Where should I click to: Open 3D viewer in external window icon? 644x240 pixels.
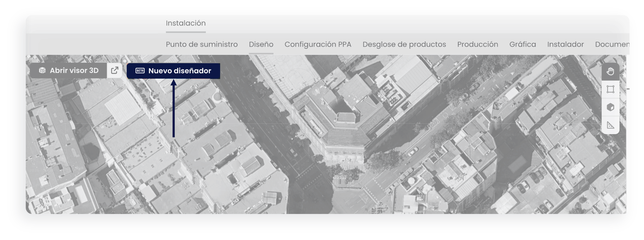(x=115, y=70)
